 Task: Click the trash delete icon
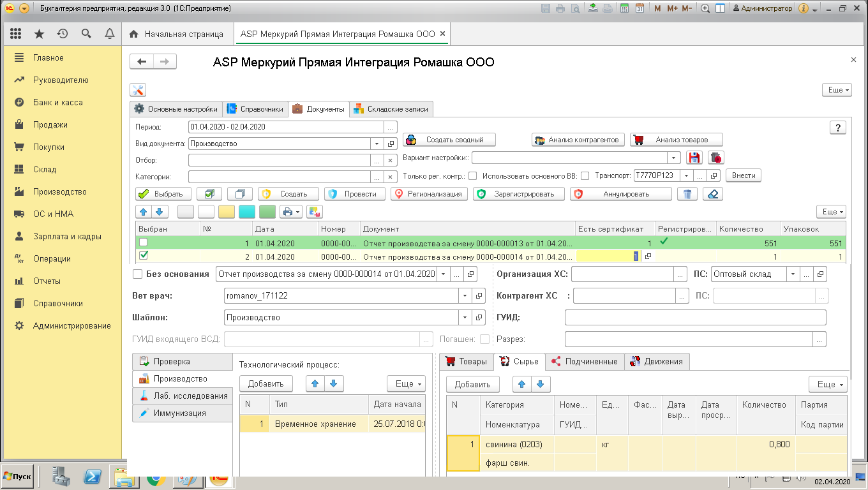(x=687, y=194)
